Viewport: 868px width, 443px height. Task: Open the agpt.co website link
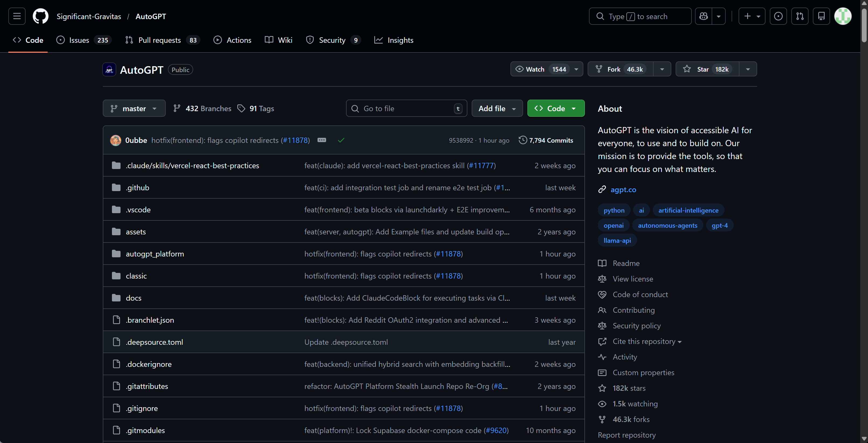(x=623, y=189)
